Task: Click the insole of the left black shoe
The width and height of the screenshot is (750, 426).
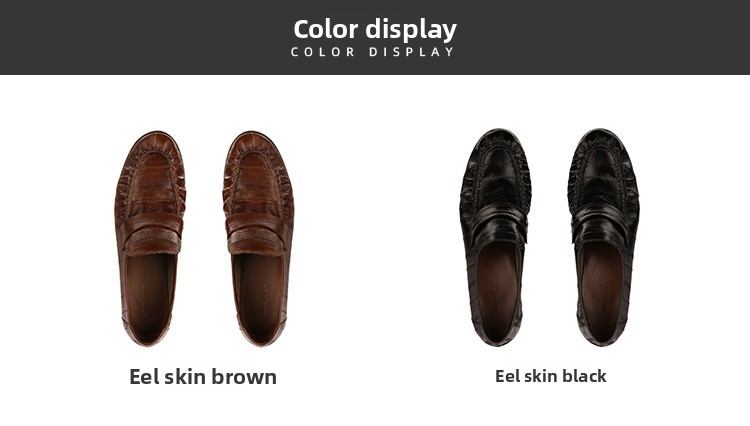Action: tap(497, 292)
